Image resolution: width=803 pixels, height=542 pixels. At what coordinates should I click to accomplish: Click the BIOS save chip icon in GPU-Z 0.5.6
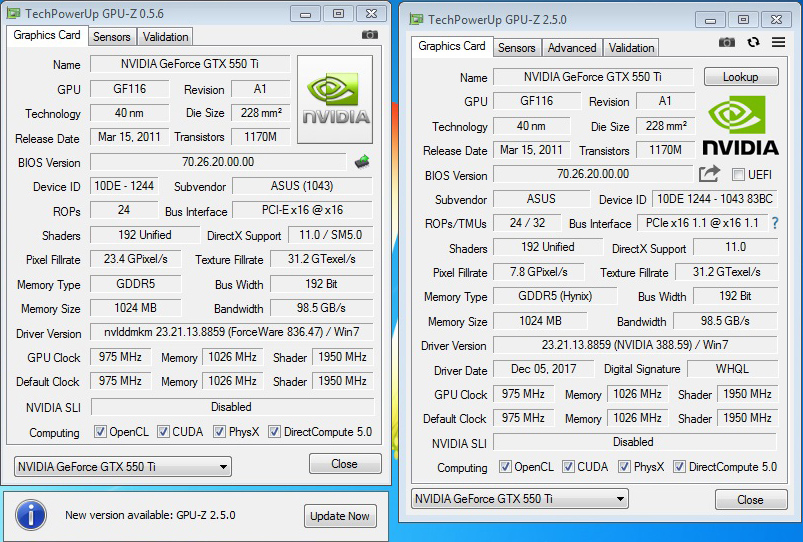pyautogui.click(x=362, y=162)
